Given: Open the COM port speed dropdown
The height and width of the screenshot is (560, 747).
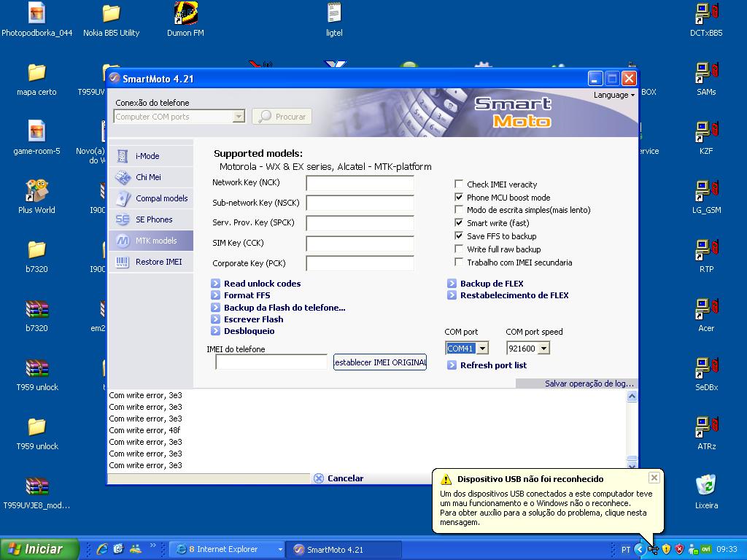Looking at the screenshot, I should [544, 349].
